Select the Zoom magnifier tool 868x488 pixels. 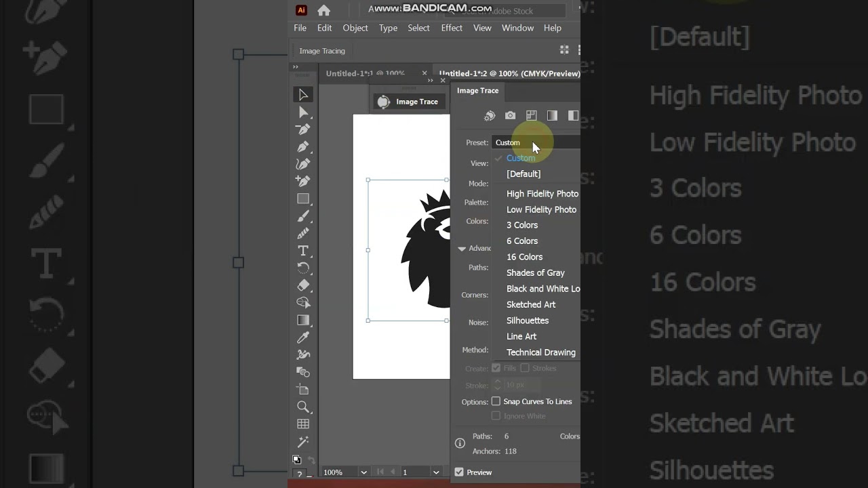click(x=303, y=407)
